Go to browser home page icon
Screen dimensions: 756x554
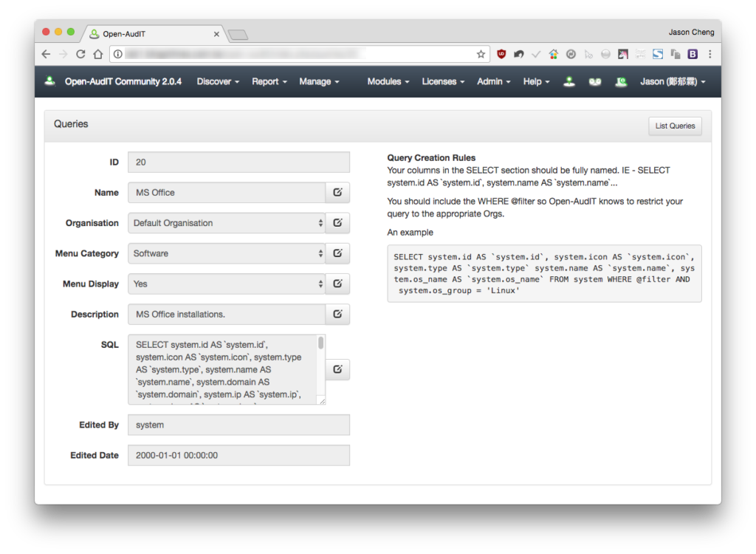tap(98, 54)
